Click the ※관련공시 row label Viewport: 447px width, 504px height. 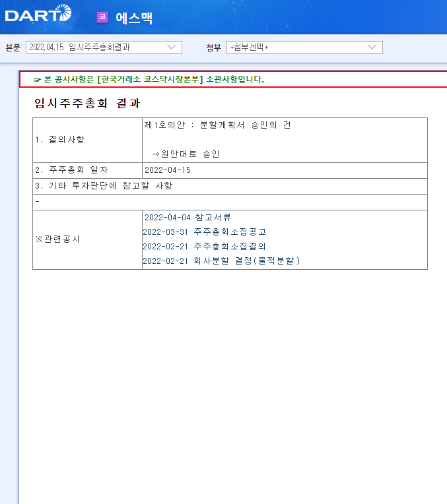click(57, 239)
